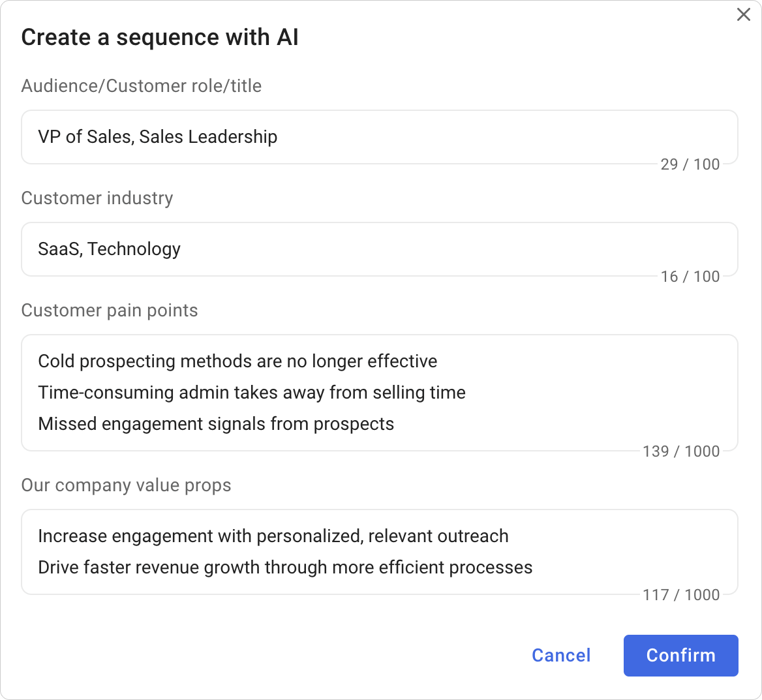
Task: Click the Customer industry input field
Action: point(378,249)
